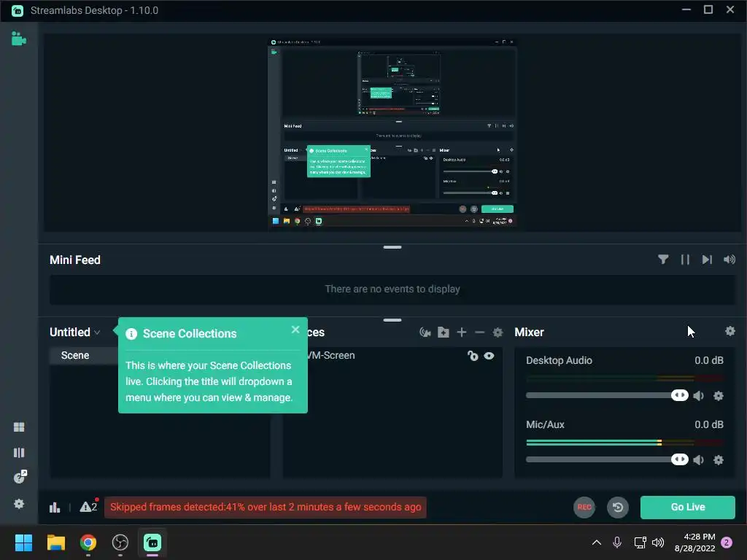Add a source folder
This screenshot has width=747, height=560.
[444, 332]
